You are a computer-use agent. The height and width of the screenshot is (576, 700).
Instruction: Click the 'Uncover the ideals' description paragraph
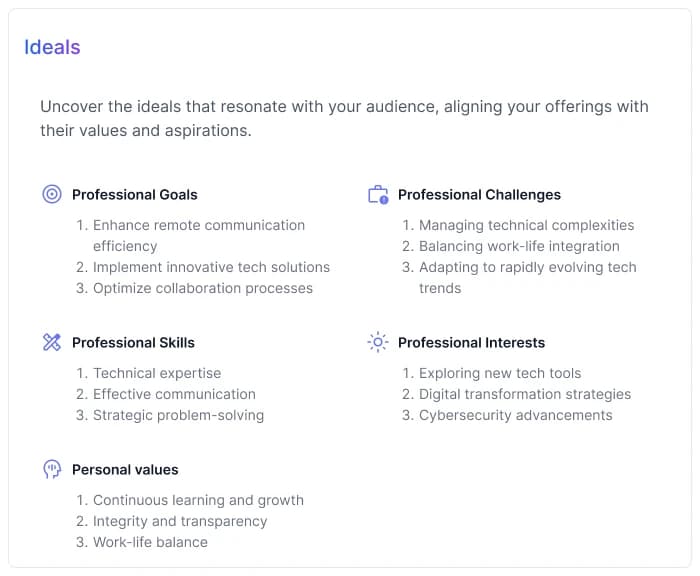coord(344,118)
